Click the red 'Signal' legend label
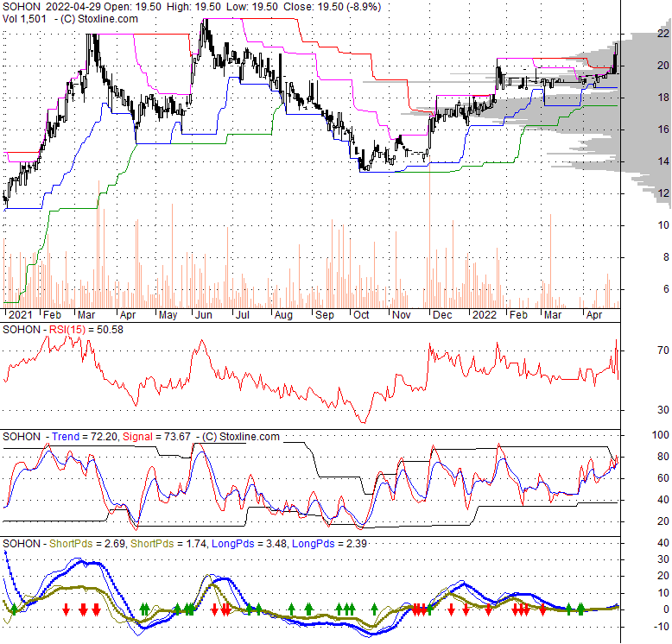 click(137, 437)
